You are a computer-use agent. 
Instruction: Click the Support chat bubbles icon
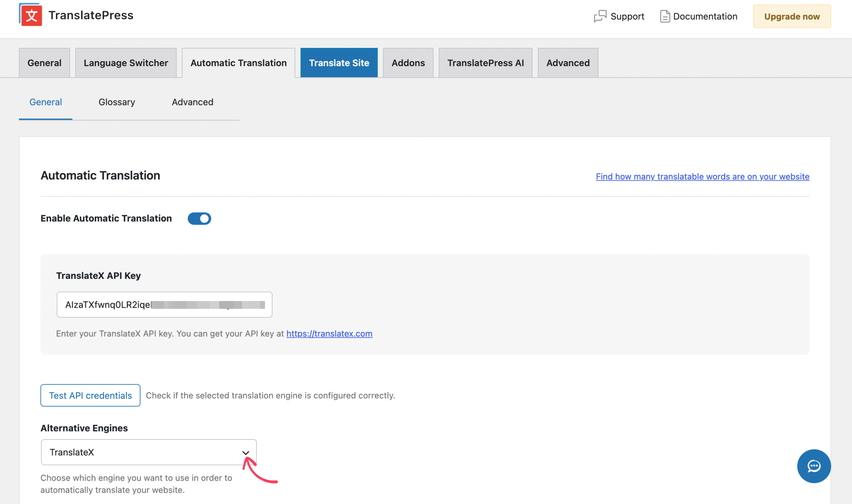tap(600, 16)
